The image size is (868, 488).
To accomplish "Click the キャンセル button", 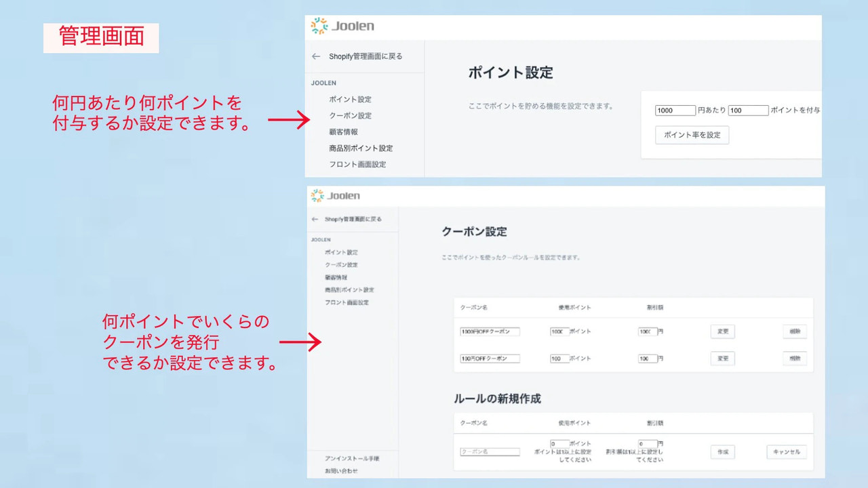I will point(787,452).
